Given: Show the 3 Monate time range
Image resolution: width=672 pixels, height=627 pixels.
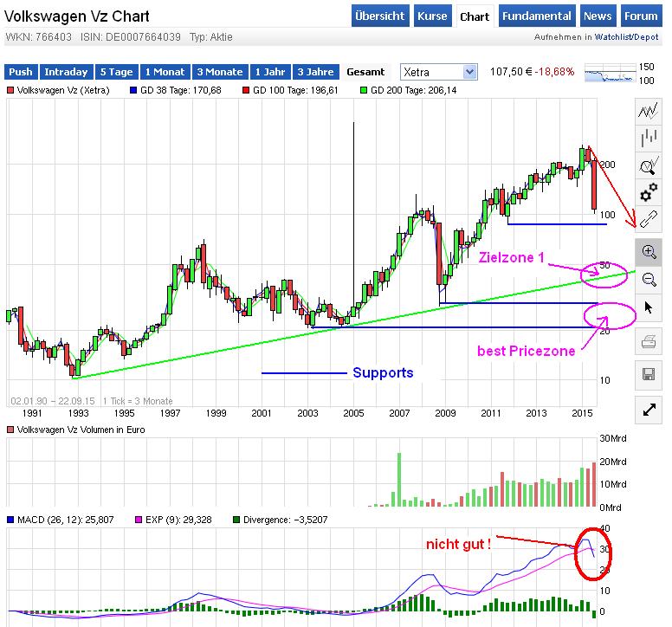Looking at the screenshot, I should click(x=220, y=72).
